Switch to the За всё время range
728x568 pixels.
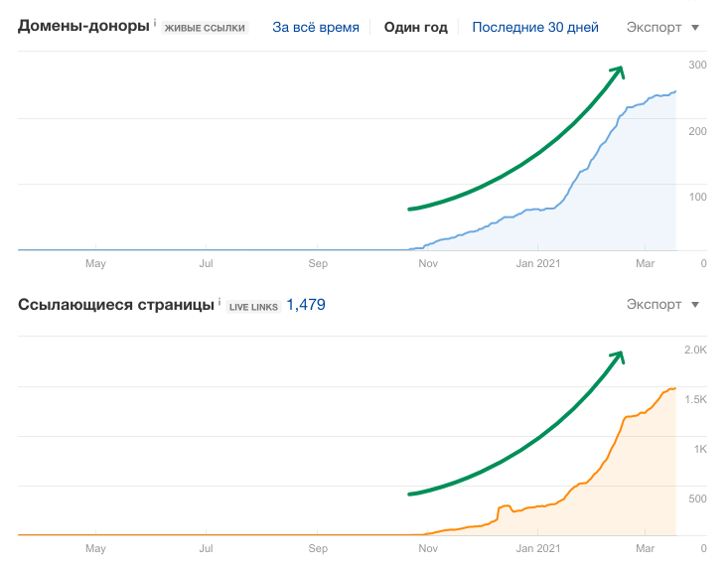tap(316, 27)
